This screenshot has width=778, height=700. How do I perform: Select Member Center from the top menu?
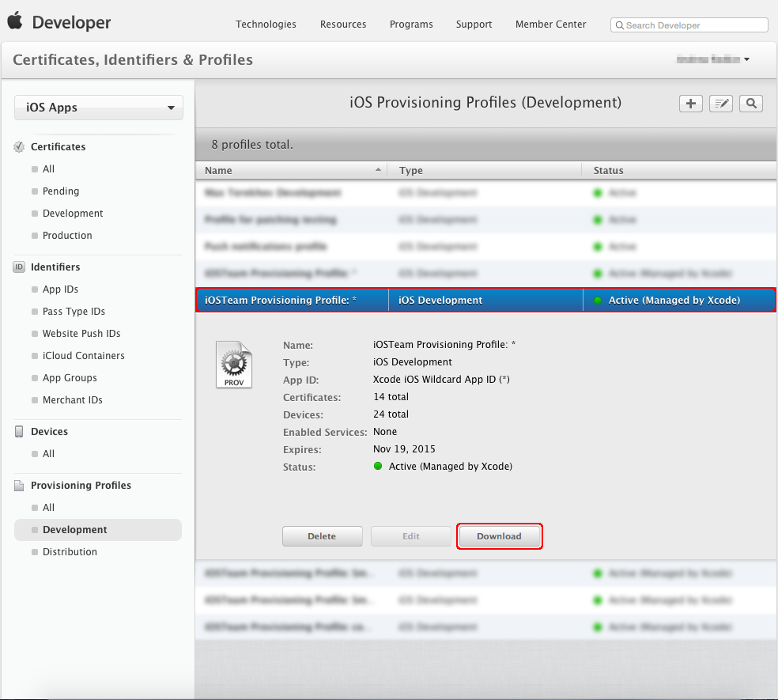click(550, 25)
